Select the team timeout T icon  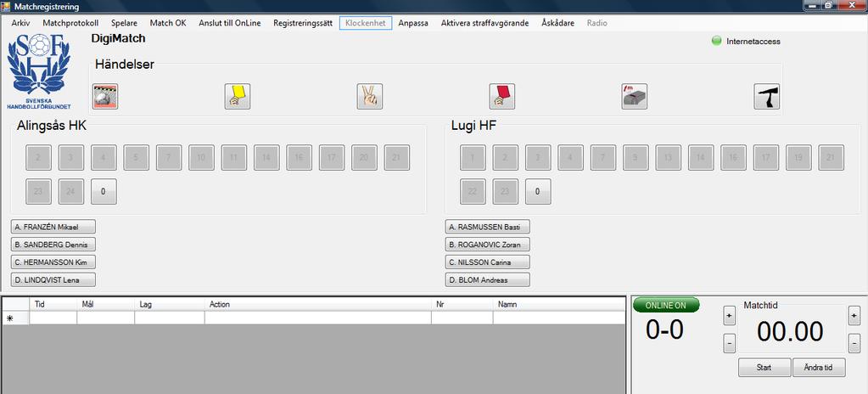[x=767, y=97]
